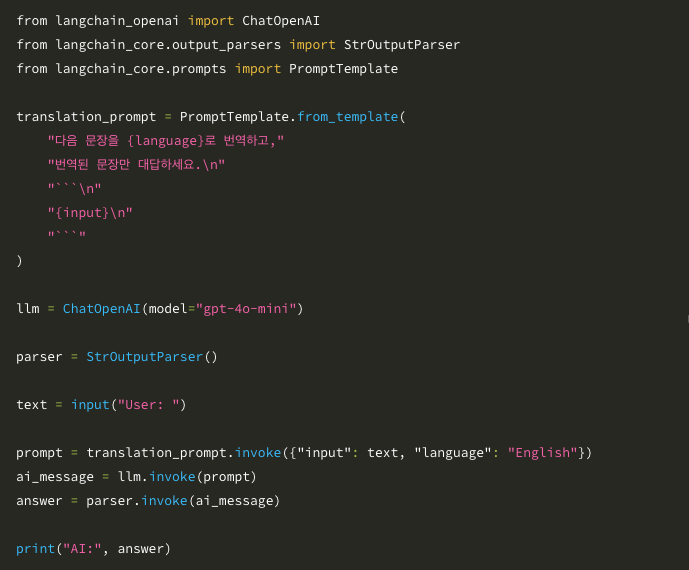Click the closing parenthesis of from_template

click(19, 261)
